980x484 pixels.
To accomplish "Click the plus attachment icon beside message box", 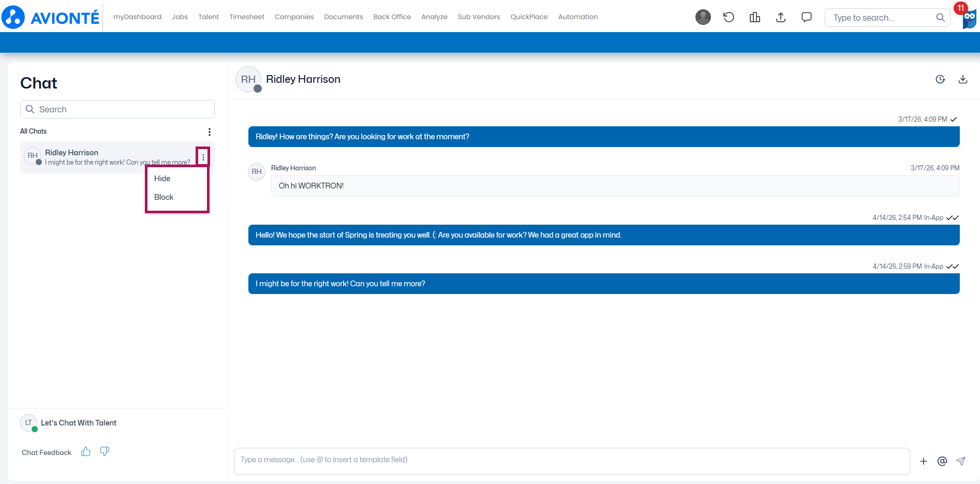I will 924,461.
